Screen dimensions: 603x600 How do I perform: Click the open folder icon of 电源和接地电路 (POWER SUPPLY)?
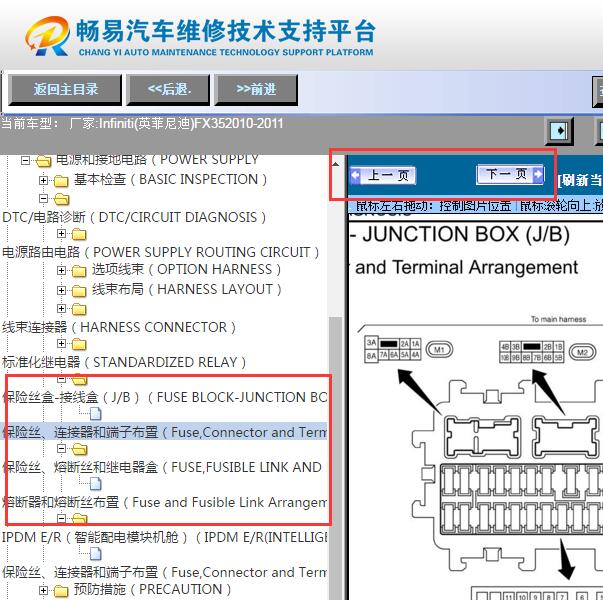coord(43,161)
